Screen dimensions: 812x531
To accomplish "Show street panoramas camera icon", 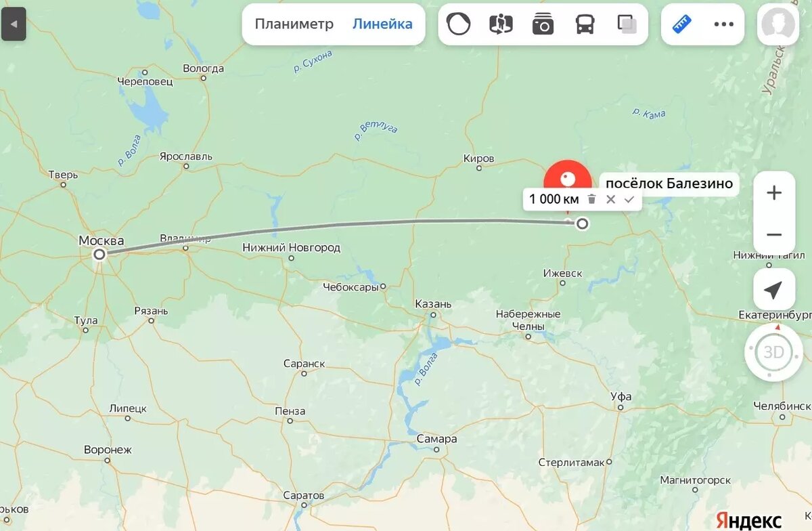I will [x=543, y=24].
